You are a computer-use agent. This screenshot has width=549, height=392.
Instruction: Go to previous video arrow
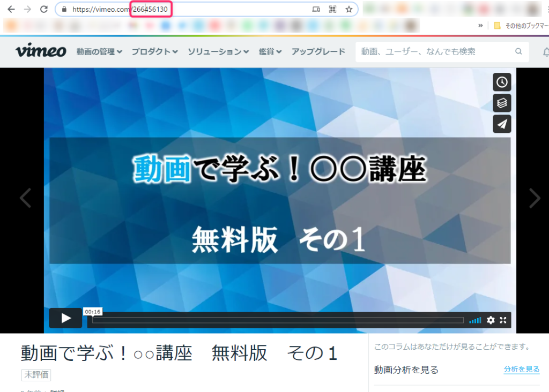(x=25, y=198)
